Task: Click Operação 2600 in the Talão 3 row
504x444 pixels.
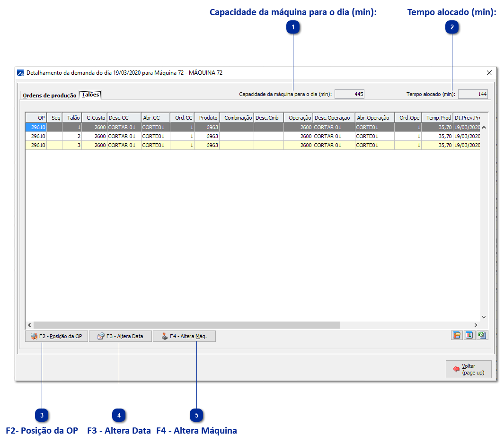Action: point(299,145)
